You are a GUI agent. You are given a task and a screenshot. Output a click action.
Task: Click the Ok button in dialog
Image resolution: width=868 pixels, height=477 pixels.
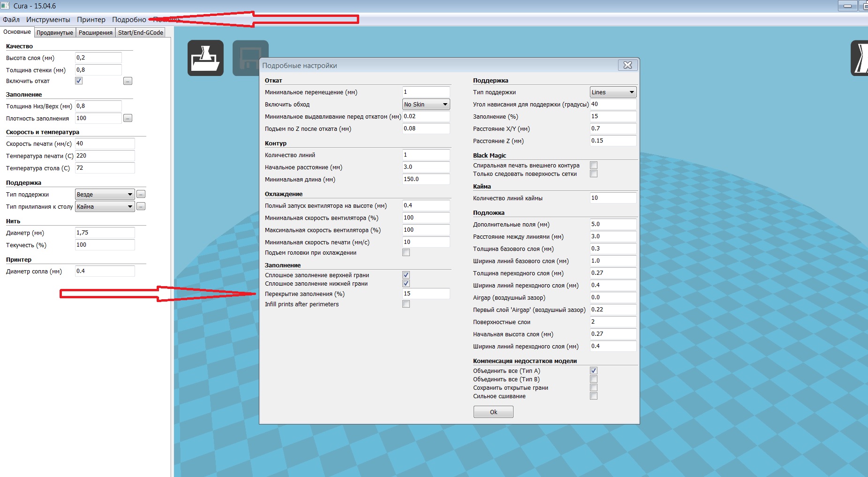click(493, 412)
